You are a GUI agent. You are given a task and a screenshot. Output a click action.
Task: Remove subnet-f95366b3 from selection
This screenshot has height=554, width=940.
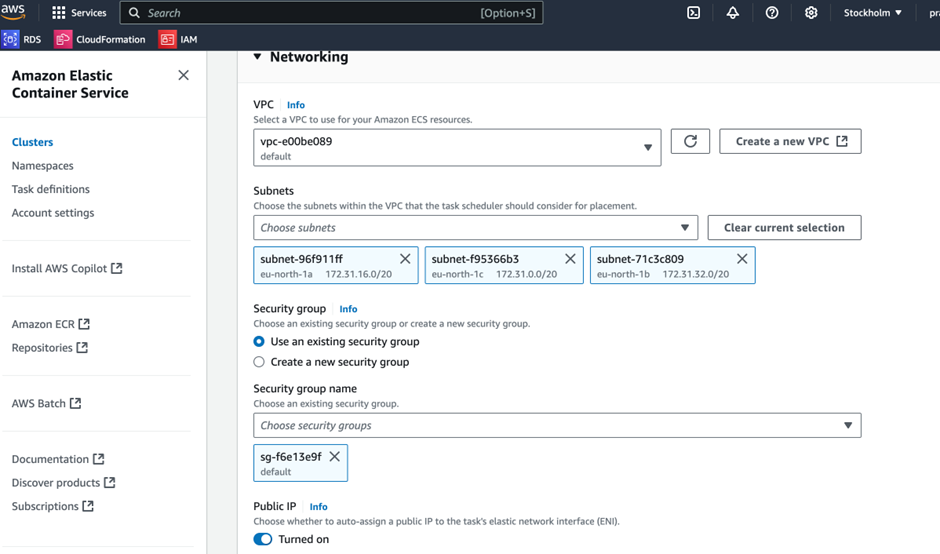tap(570, 258)
